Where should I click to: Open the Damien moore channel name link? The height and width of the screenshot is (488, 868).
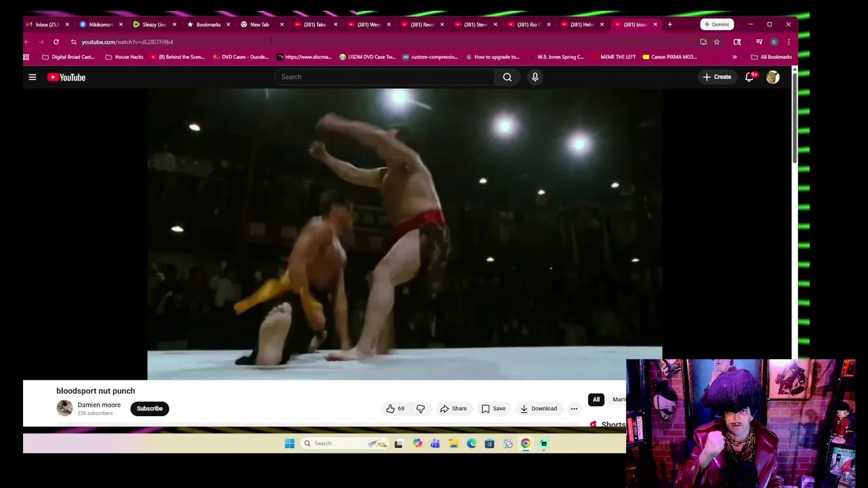[x=99, y=405]
